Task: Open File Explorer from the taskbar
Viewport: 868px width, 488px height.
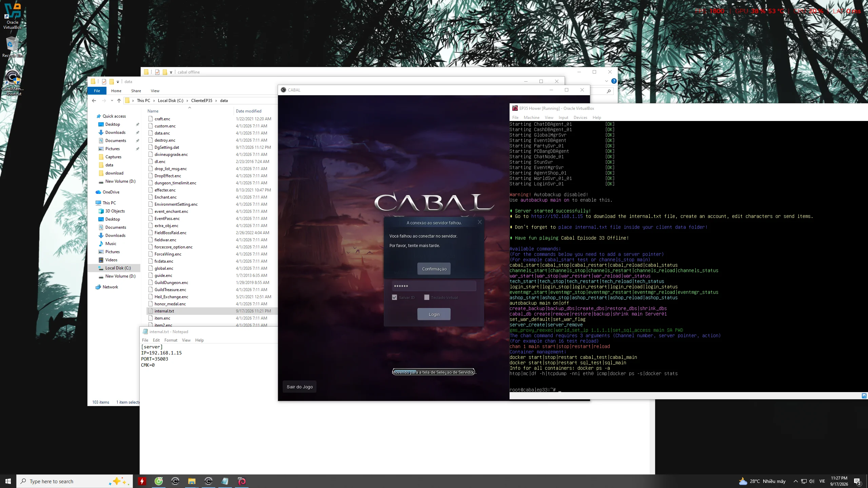Action: pyautogui.click(x=192, y=481)
